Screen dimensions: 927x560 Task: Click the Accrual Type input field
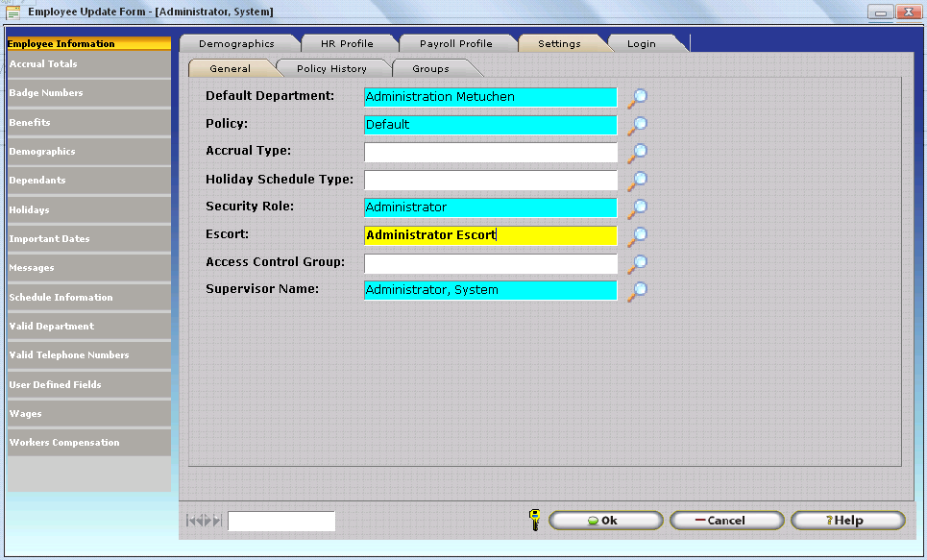[490, 153]
